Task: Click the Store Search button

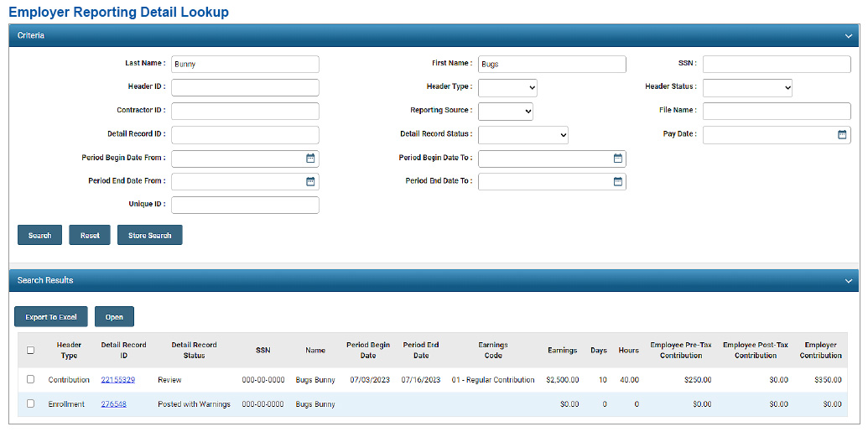Action: [149, 236]
